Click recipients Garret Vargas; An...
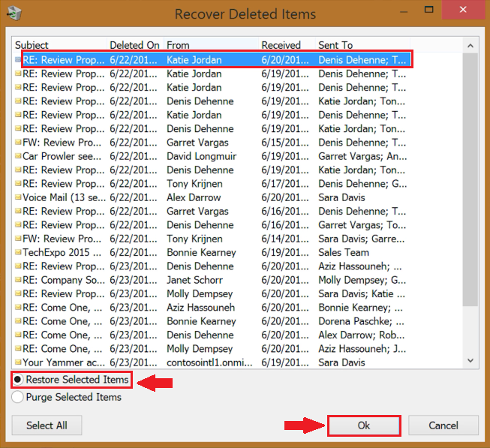Image resolution: width=490 pixels, height=448 pixels. 362,156
